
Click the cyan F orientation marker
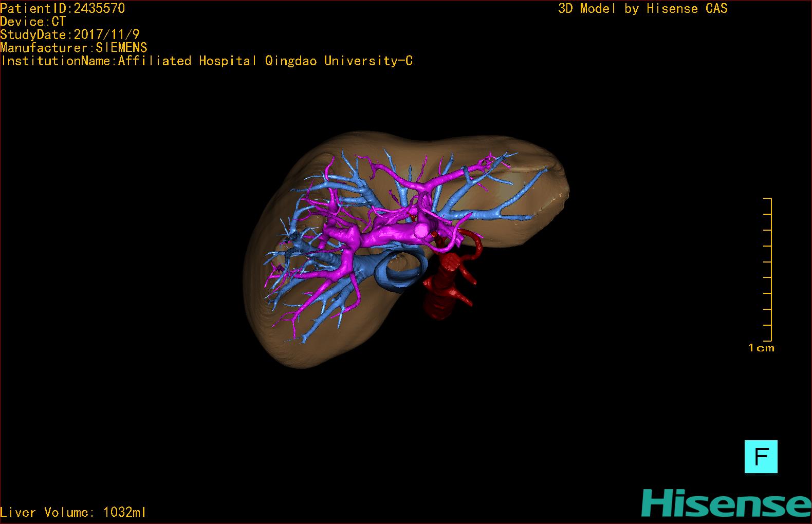761,456
